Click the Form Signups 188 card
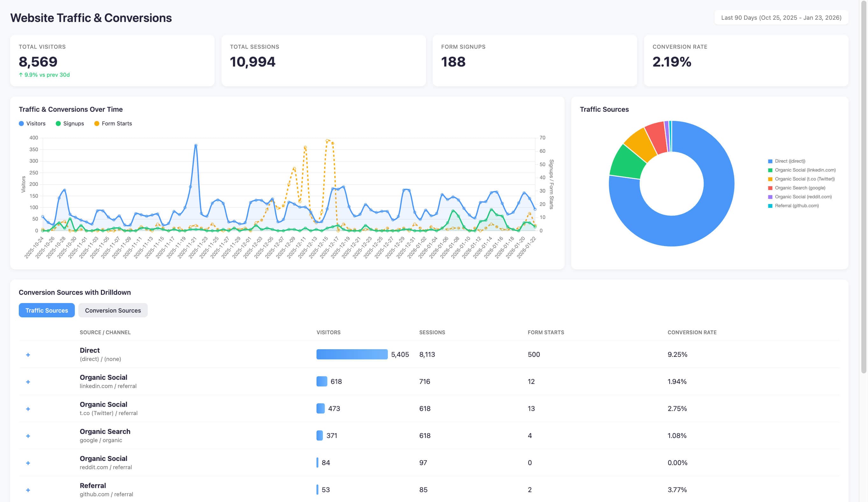This screenshot has width=868, height=502. pos(534,60)
